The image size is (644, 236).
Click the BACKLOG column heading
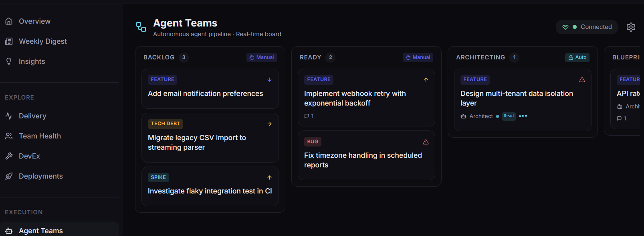[x=159, y=57]
